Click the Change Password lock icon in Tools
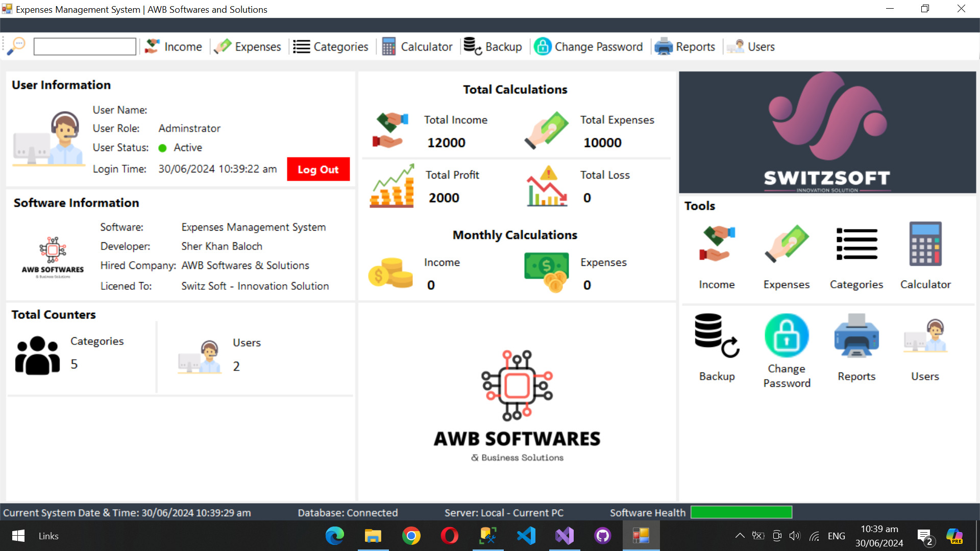Image resolution: width=980 pixels, height=551 pixels. pos(787,335)
